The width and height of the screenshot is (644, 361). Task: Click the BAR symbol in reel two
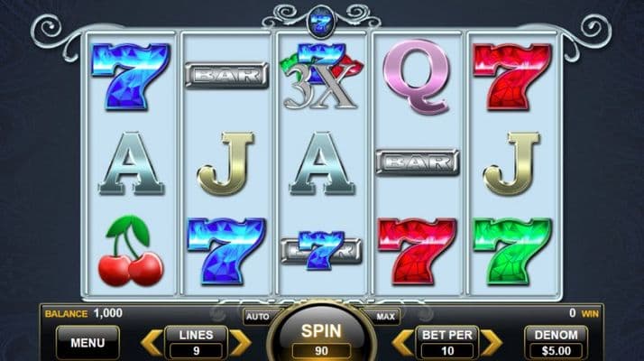[226, 75]
